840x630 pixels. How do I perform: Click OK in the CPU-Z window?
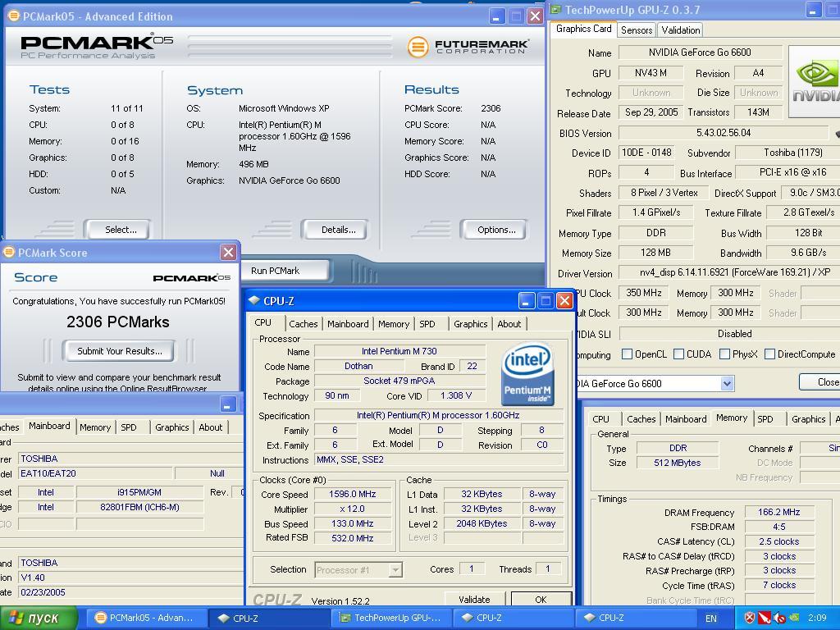541,600
